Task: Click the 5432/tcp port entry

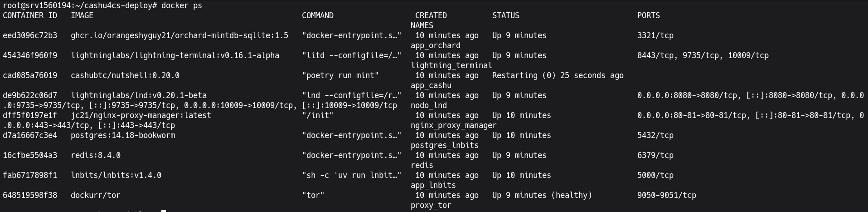Action: point(655,135)
